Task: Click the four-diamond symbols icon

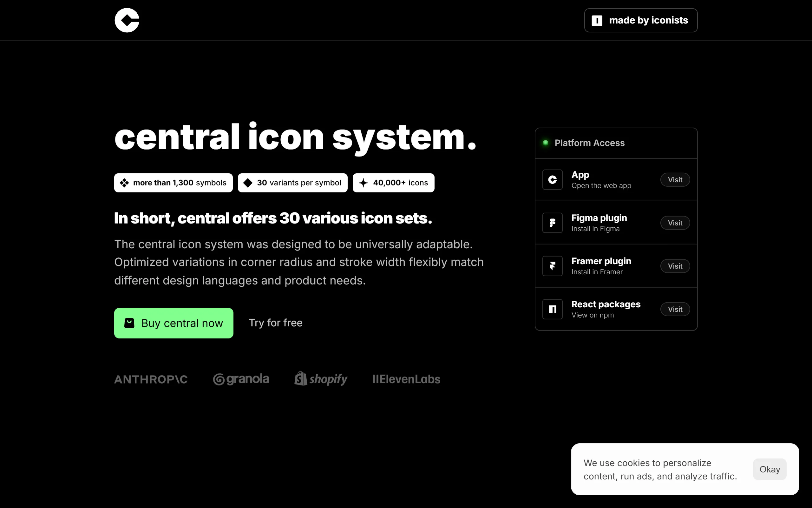Action: pos(124,183)
